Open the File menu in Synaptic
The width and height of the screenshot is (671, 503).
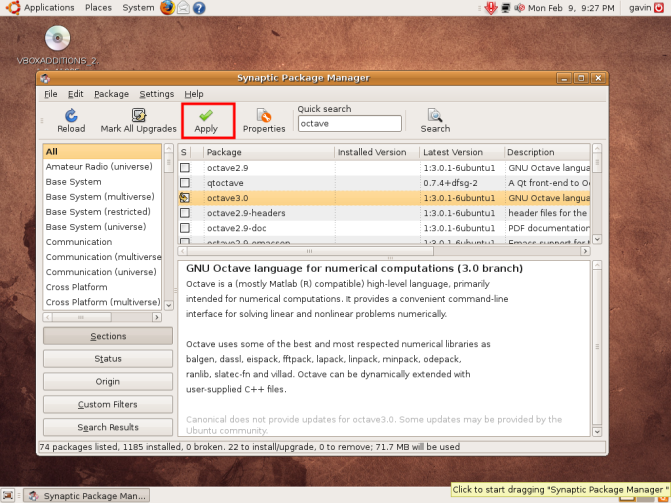point(50,94)
